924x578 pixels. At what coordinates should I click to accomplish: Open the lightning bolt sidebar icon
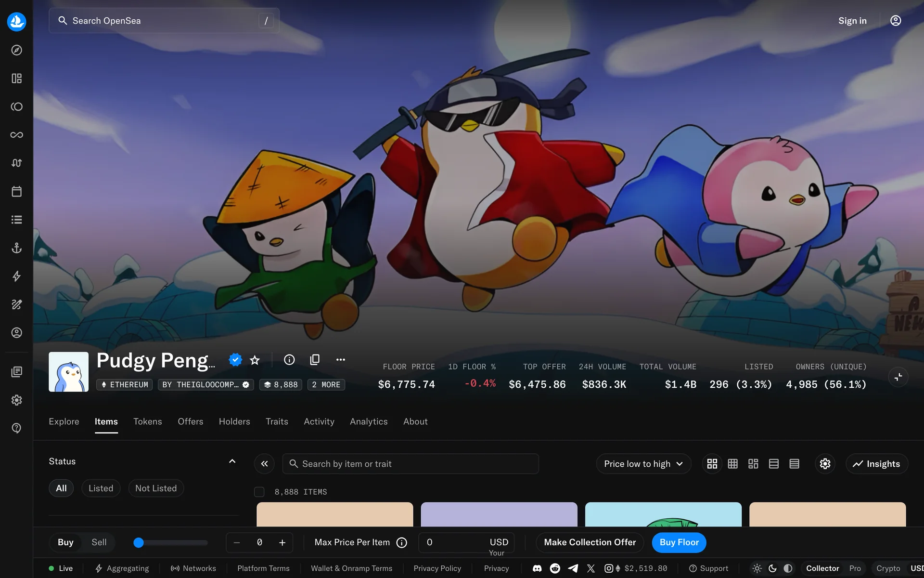(16, 276)
